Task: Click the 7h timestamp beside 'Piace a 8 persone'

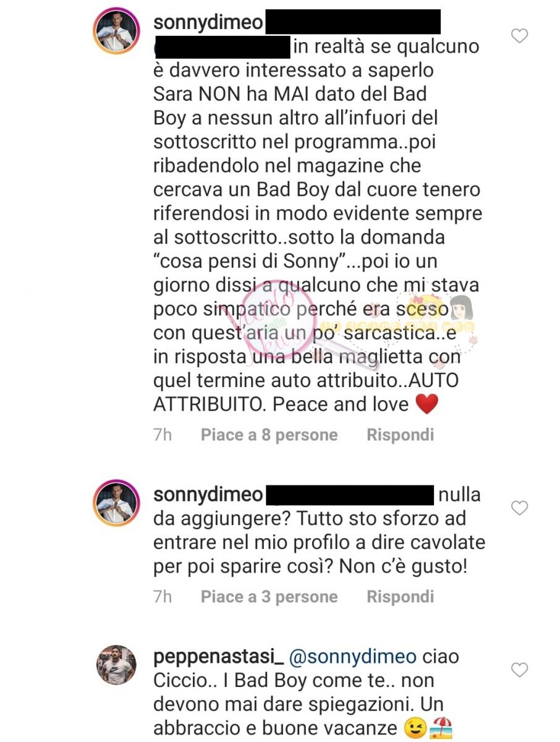Action: 163,435
